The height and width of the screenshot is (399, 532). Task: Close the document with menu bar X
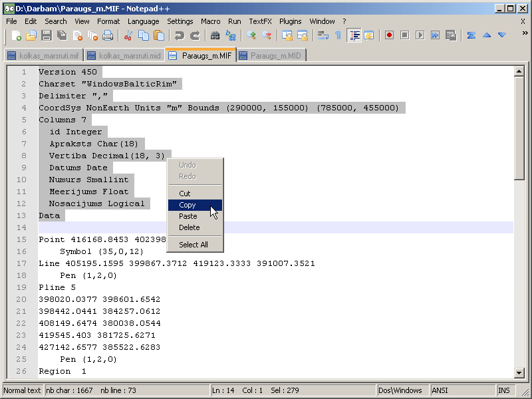[523, 21]
